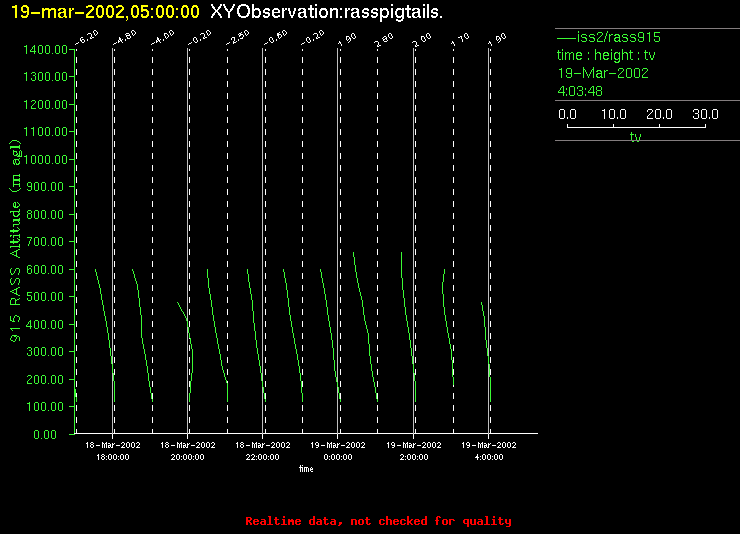740x534 pixels.
Task: Click the x-axis label '19-Mar-2002 0:00:00'
Action: click(x=338, y=451)
